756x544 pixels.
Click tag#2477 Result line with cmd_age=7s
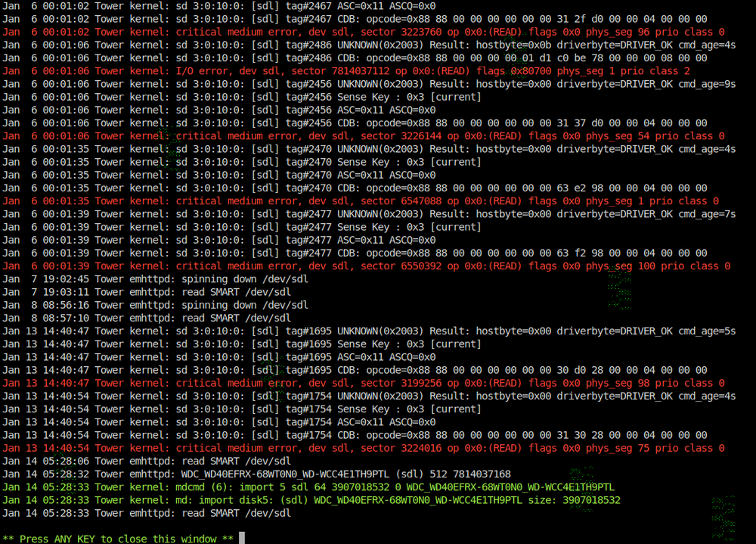tap(369, 214)
